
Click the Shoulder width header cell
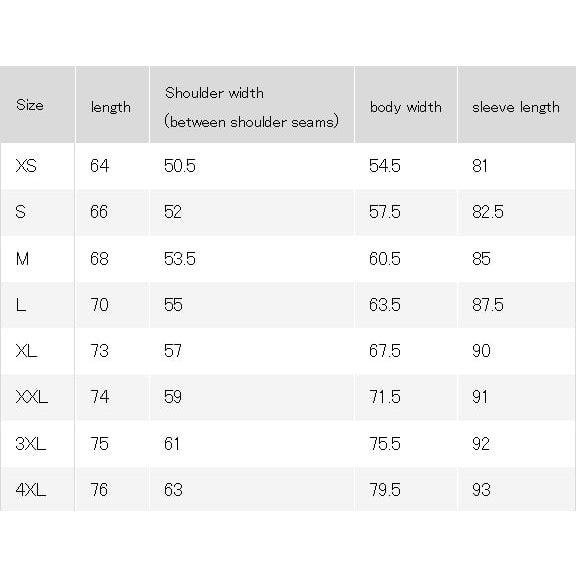(252, 107)
